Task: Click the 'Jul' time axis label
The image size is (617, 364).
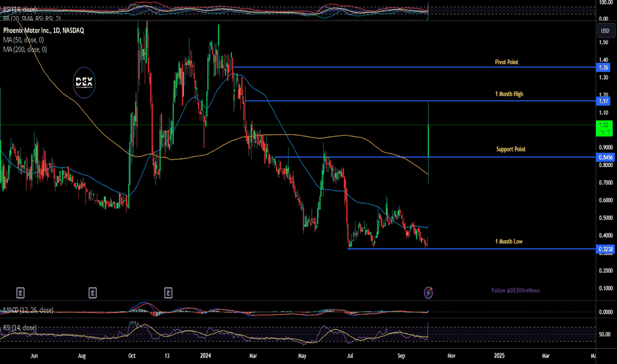Action: click(350, 356)
